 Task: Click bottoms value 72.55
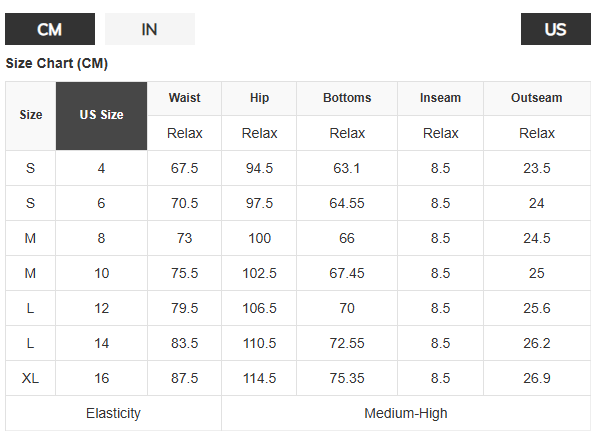tap(347, 343)
